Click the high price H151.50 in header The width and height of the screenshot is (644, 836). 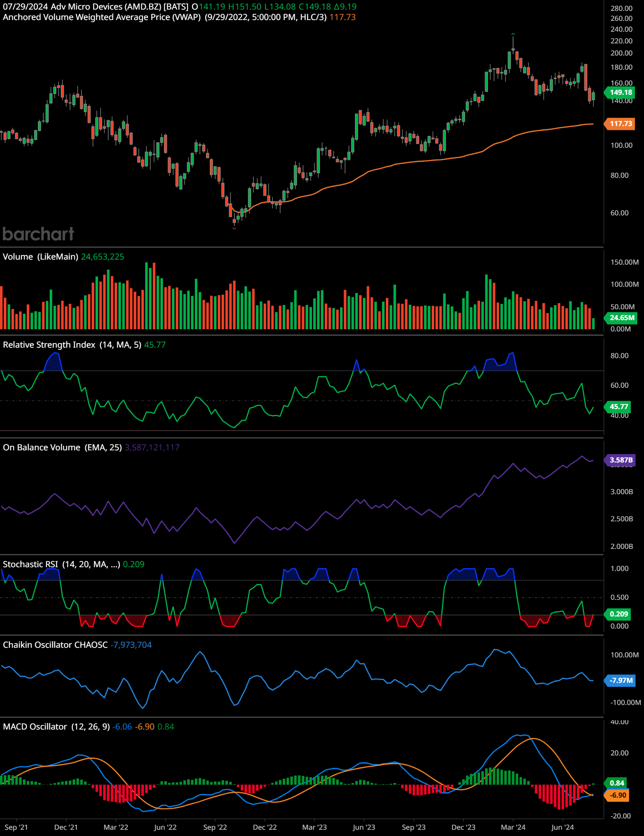point(244,7)
